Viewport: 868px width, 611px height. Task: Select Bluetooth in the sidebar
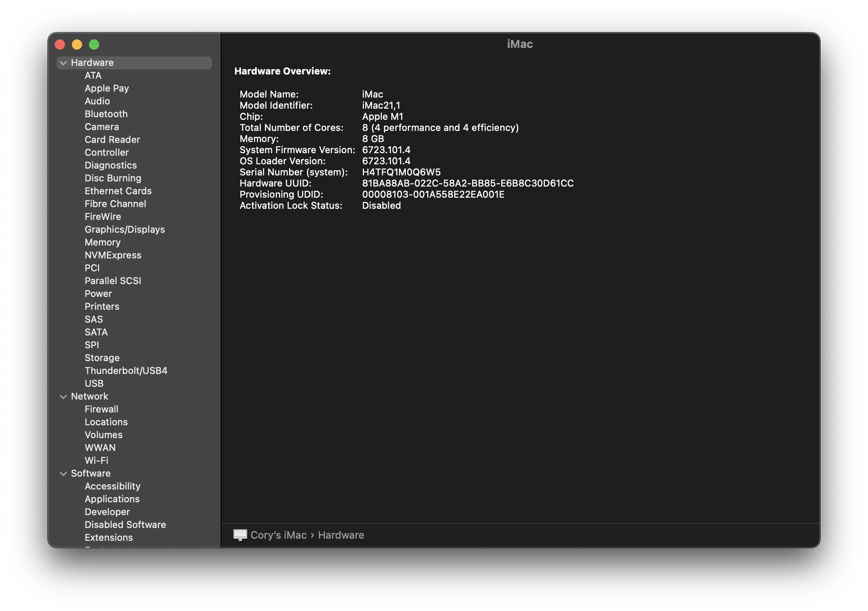point(106,114)
